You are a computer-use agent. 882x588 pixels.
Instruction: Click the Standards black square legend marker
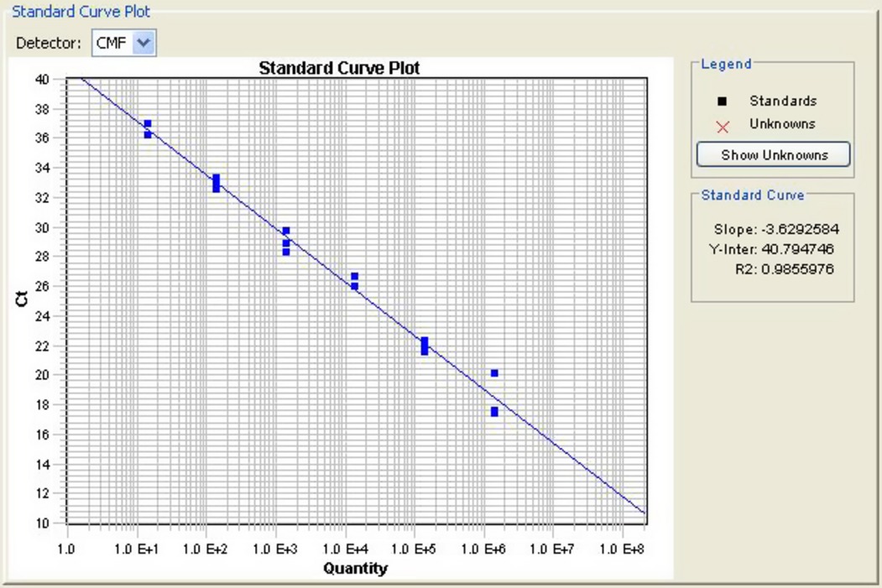[x=723, y=101]
